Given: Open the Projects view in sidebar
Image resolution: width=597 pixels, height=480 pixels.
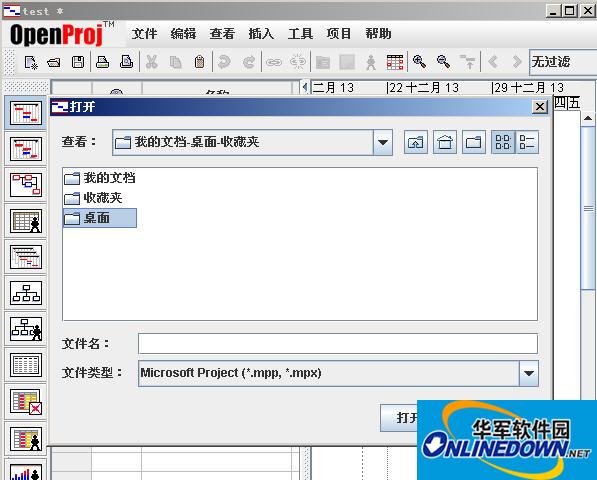Looking at the screenshot, I should [26, 257].
